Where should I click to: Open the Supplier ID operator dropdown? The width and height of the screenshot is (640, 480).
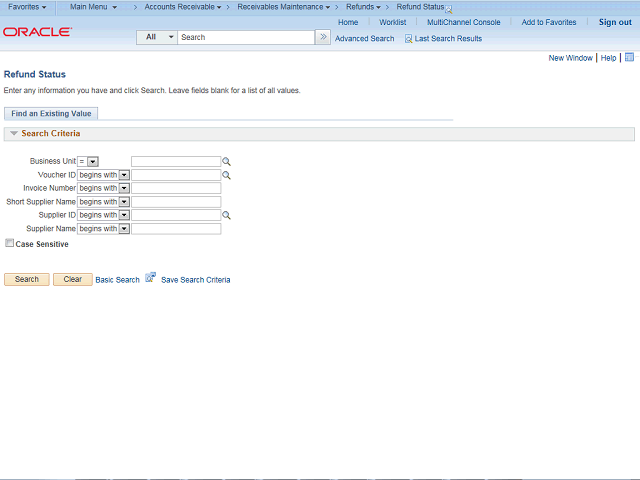coord(103,215)
